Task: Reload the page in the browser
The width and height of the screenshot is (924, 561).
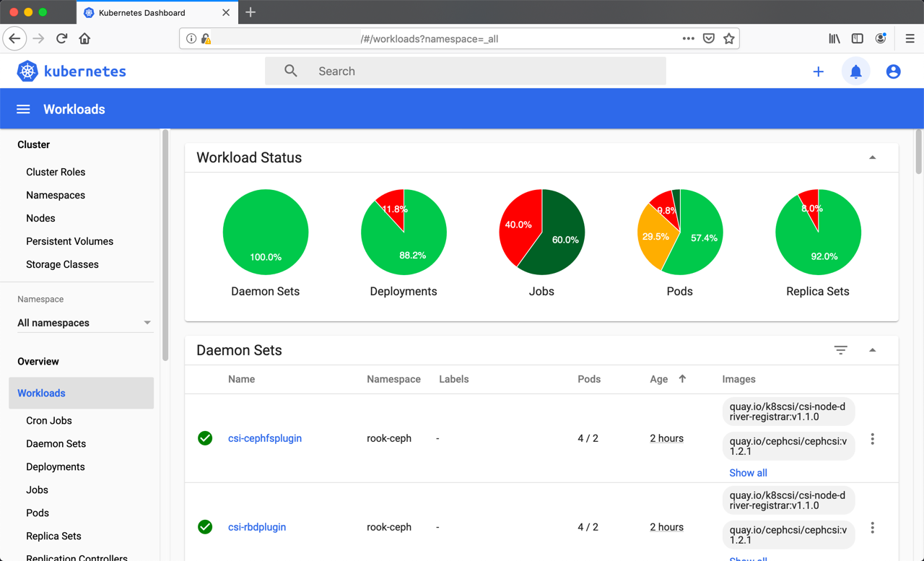Action: tap(61, 38)
